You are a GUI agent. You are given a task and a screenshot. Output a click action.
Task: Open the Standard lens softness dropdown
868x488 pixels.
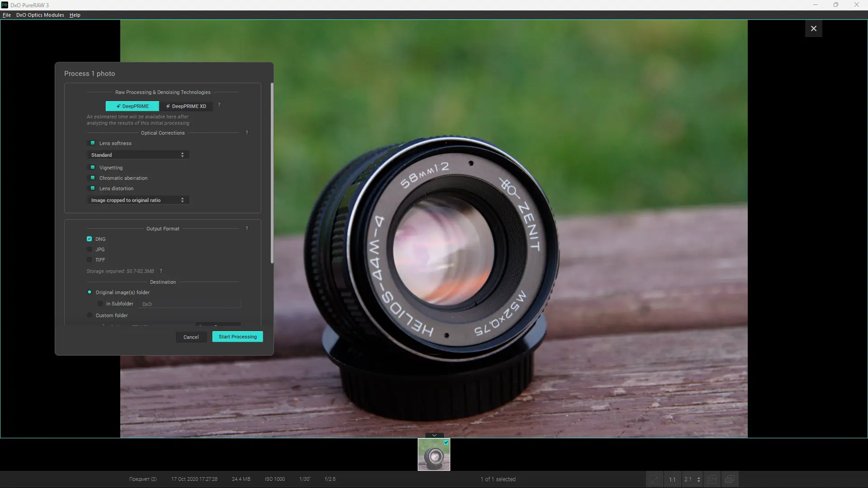138,155
